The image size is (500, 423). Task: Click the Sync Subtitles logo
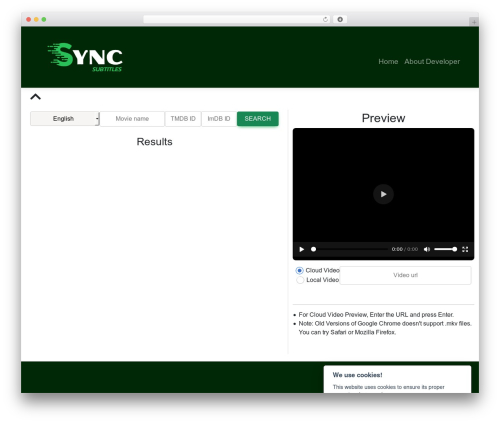85,57
